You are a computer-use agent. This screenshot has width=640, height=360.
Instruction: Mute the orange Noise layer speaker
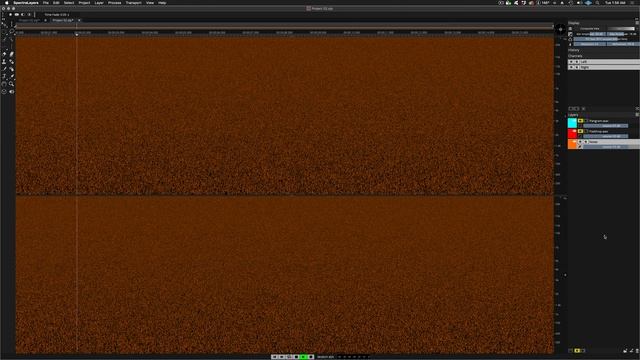[x=586, y=142]
